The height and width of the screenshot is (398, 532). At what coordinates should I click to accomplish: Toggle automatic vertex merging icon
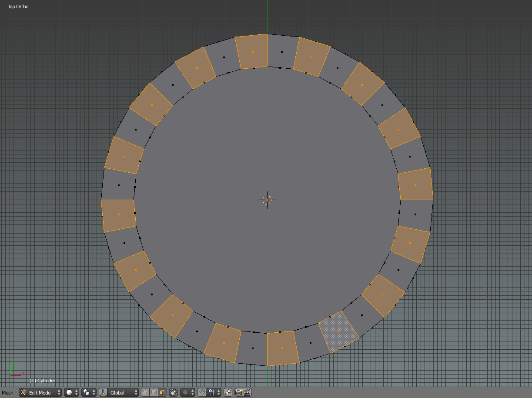(228, 392)
